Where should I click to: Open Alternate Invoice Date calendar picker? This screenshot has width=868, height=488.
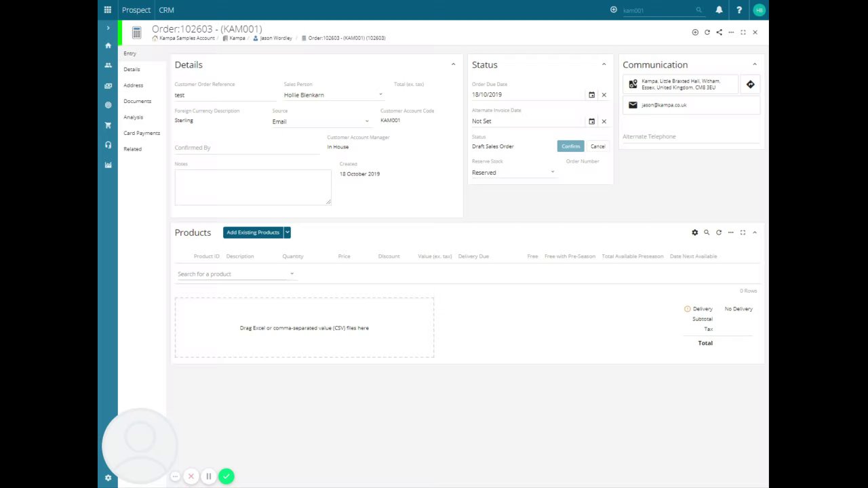click(x=591, y=121)
